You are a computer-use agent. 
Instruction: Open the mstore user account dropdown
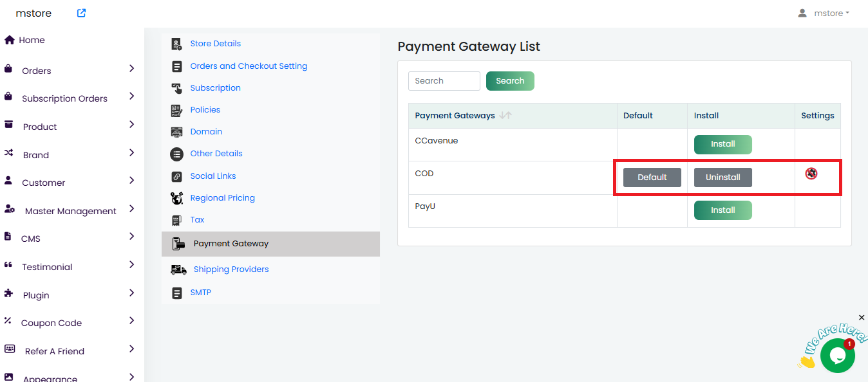[x=824, y=13]
